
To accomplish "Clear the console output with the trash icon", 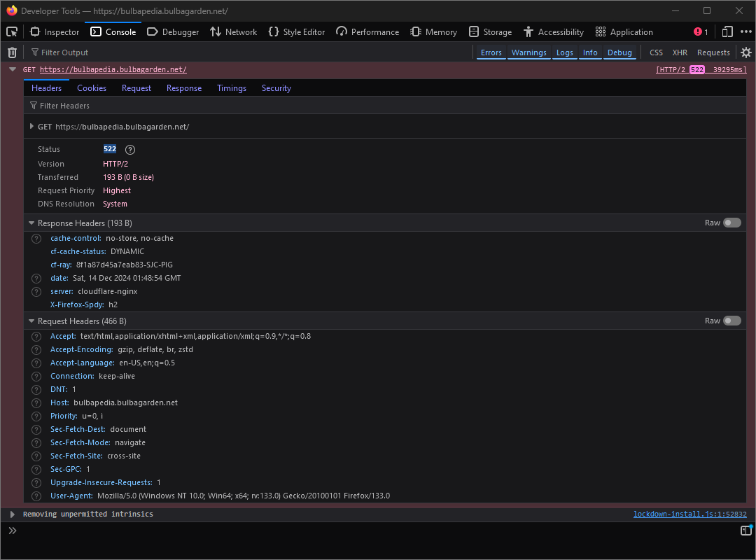I will point(12,52).
